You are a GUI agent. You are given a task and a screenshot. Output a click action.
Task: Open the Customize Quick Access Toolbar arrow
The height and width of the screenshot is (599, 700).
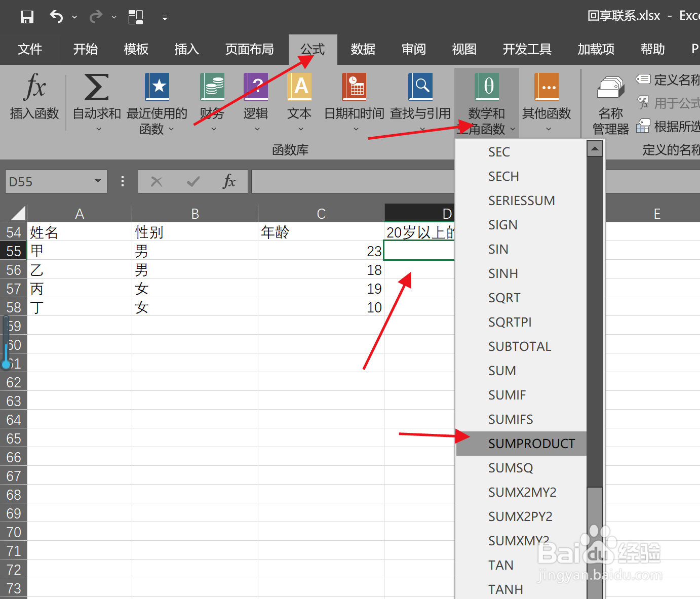coord(165,18)
